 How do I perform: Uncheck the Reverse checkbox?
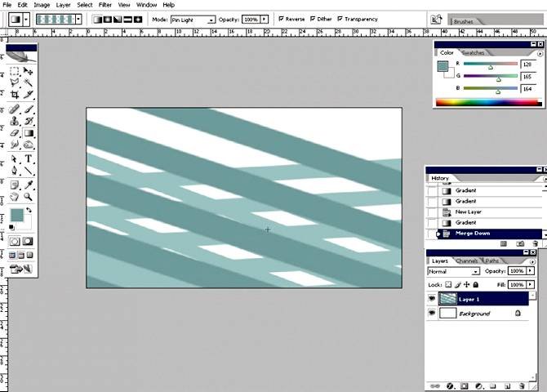pos(282,19)
